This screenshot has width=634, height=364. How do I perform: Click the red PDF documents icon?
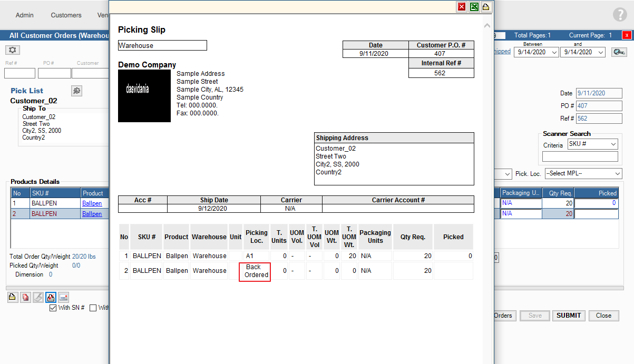pos(25,297)
